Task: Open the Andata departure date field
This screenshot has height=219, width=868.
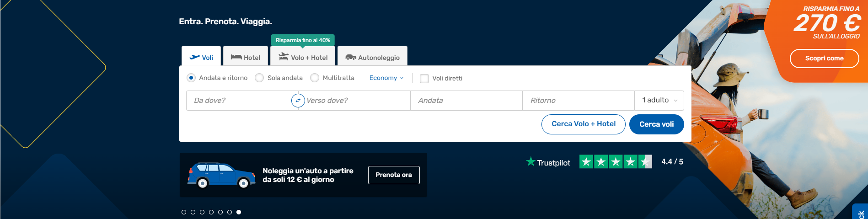Action: click(466, 101)
